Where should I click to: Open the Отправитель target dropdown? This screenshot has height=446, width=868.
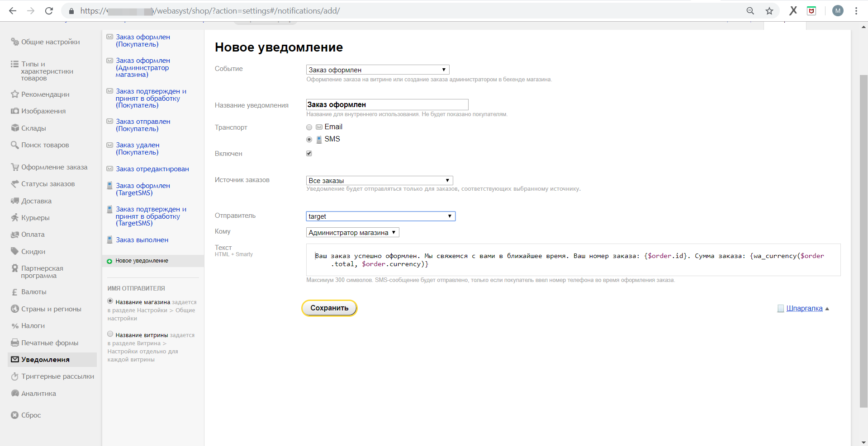381,216
